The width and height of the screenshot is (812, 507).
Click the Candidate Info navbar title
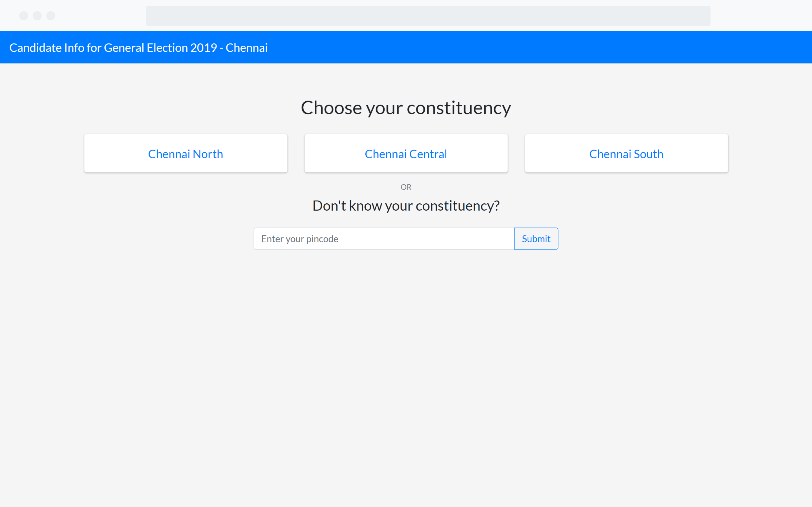[x=138, y=48]
